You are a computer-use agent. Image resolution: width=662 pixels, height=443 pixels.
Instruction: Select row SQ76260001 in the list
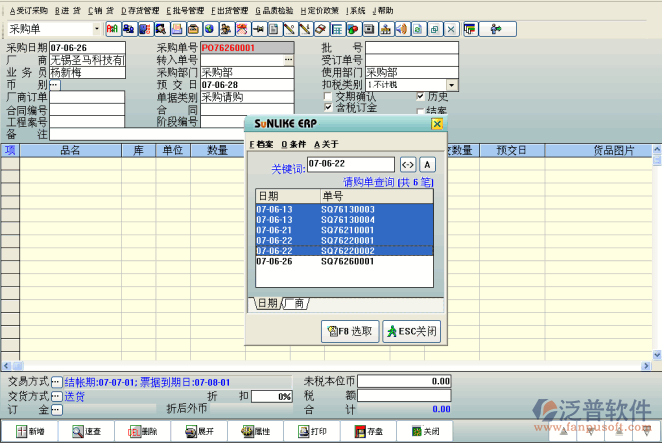pos(345,261)
